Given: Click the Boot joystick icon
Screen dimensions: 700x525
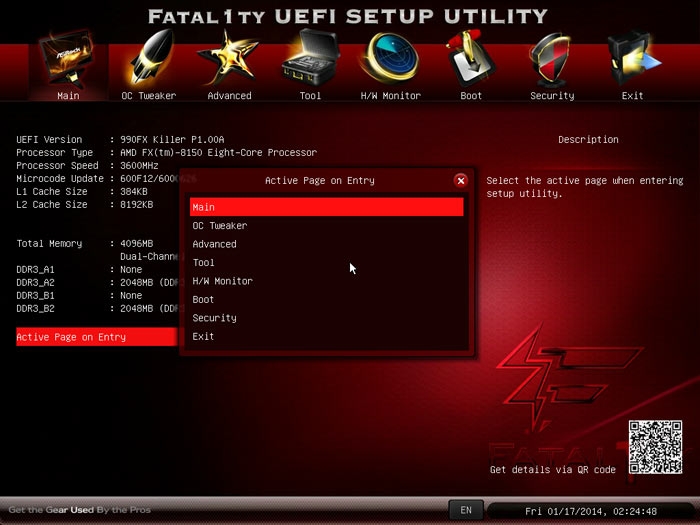Looking at the screenshot, I should [470, 58].
